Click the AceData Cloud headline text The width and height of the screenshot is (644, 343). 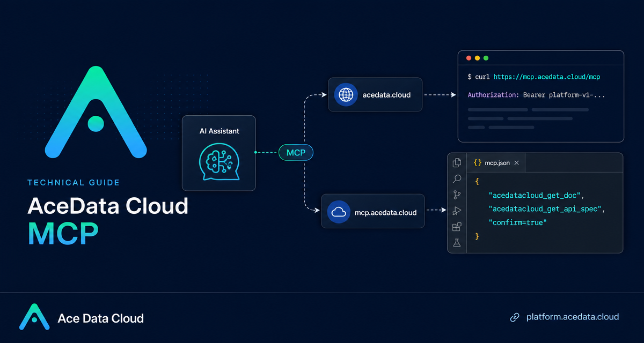pyautogui.click(x=108, y=206)
